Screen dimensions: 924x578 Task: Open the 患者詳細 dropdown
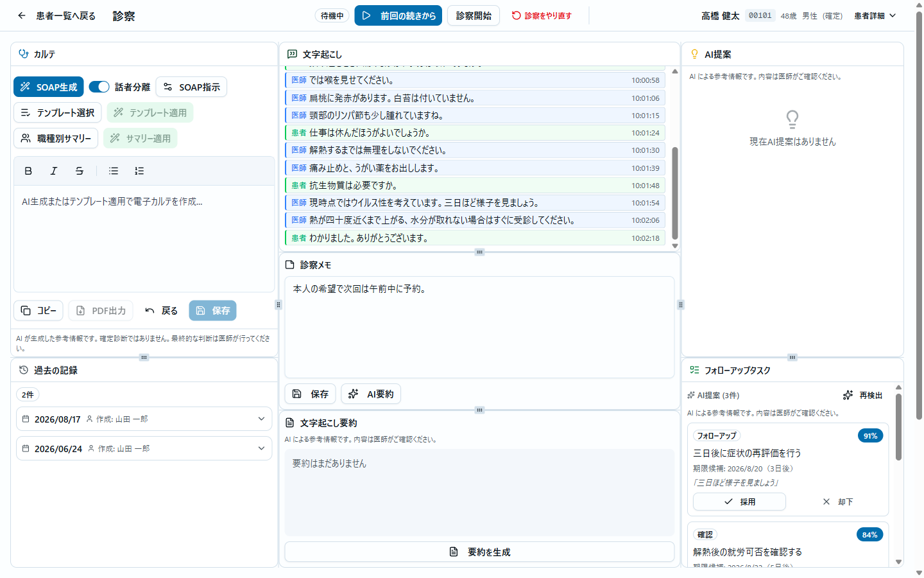[875, 15]
